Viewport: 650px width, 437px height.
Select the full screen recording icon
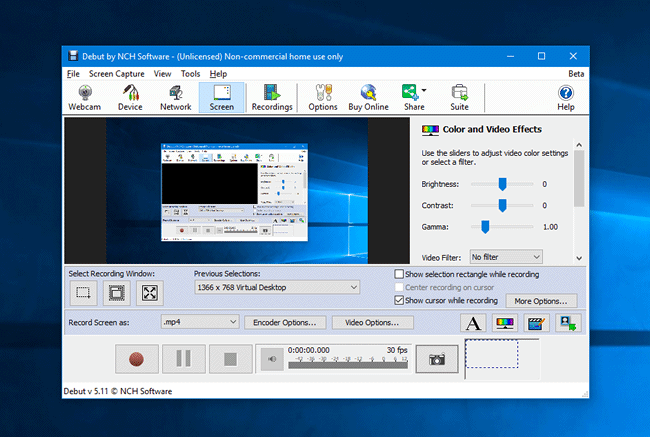(150, 293)
